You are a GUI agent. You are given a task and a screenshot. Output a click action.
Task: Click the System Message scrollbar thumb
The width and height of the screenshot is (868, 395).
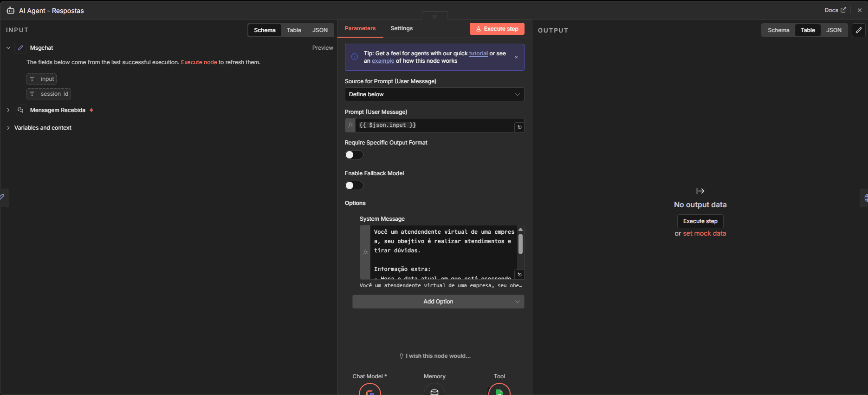pos(520,244)
